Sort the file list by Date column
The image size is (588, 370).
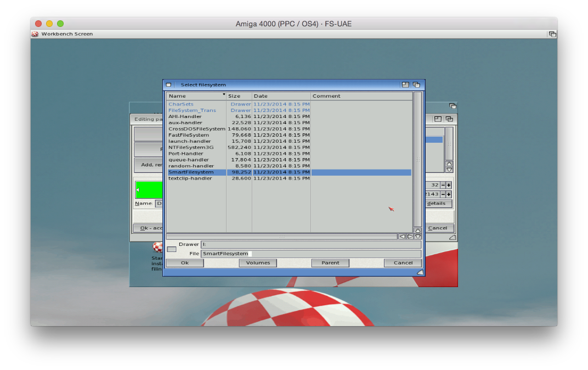281,96
